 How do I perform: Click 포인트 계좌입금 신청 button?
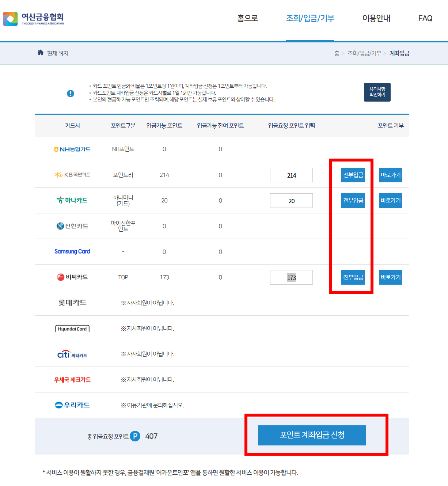pyautogui.click(x=312, y=435)
